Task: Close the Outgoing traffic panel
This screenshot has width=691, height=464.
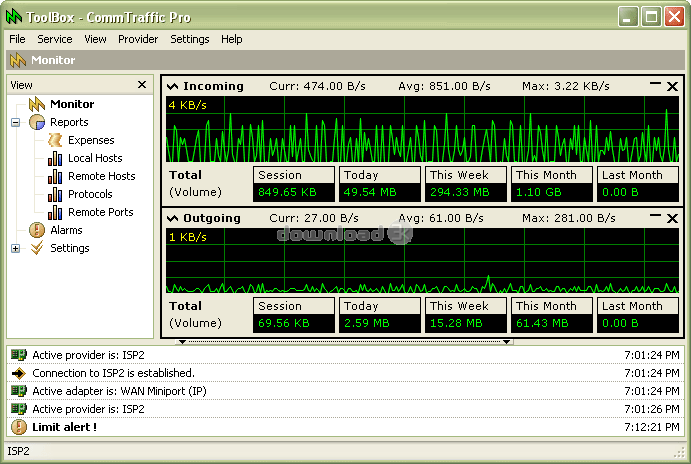Action: point(672,218)
